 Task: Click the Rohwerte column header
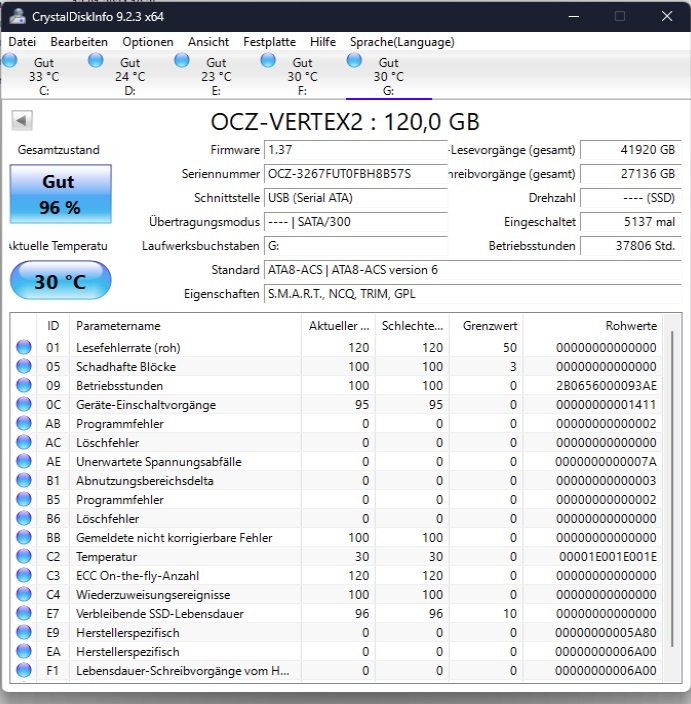click(593, 326)
